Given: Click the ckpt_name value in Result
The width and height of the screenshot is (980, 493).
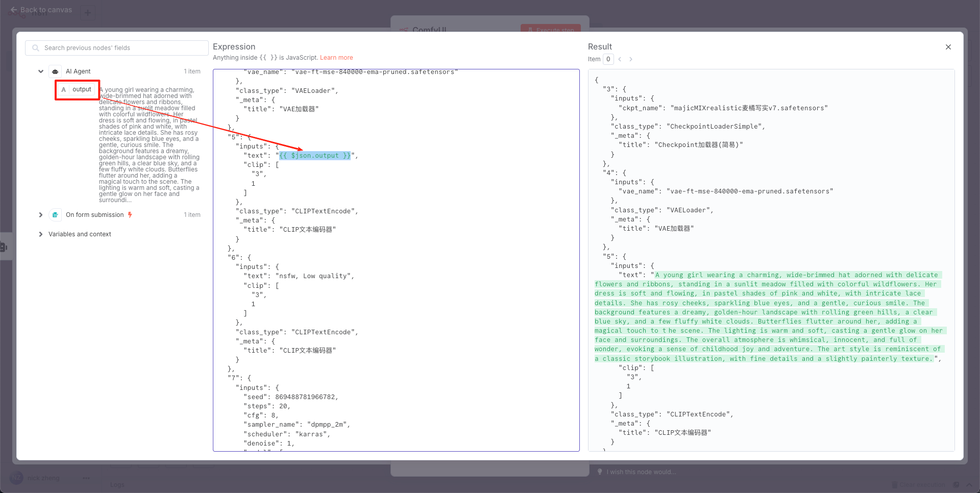Looking at the screenshot, I should [749, 108].
